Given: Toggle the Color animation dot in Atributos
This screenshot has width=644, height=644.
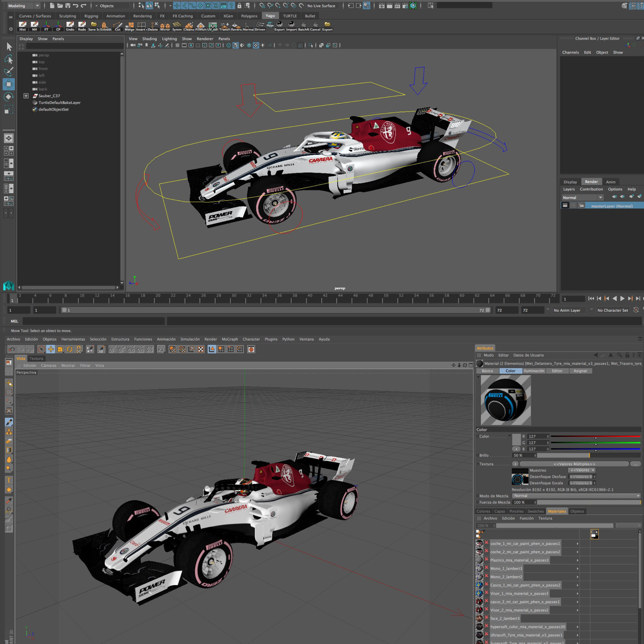Looking at the screenshot, I should 477,436.
